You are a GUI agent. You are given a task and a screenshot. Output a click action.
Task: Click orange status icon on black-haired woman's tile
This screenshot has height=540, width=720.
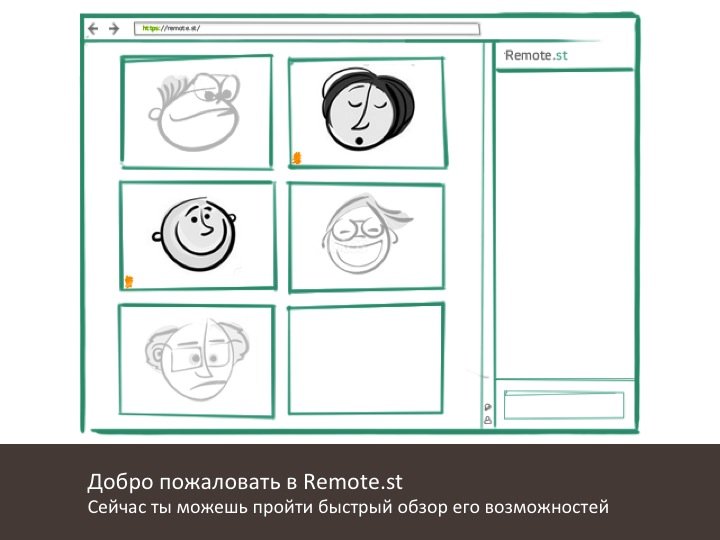pos(296,157)
